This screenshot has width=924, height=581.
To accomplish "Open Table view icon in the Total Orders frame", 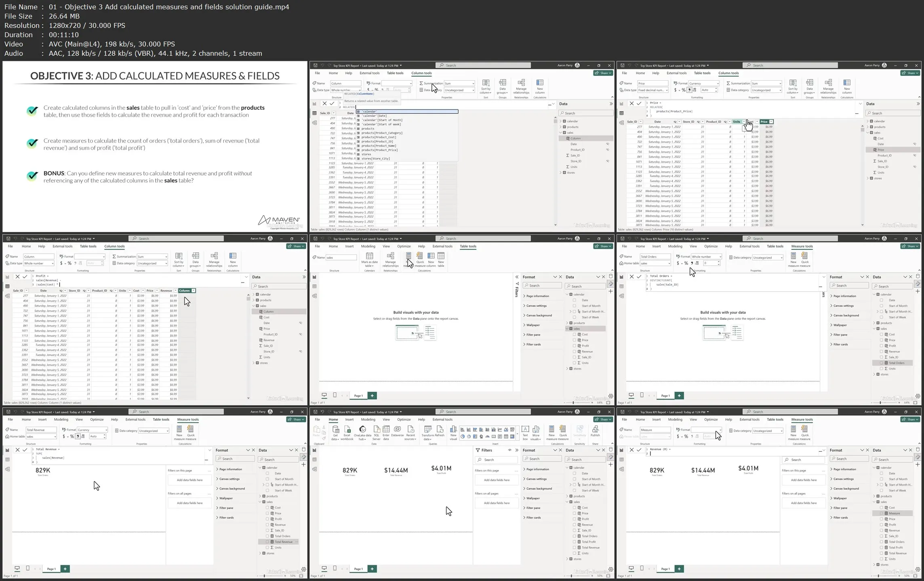I will point(621,286).
